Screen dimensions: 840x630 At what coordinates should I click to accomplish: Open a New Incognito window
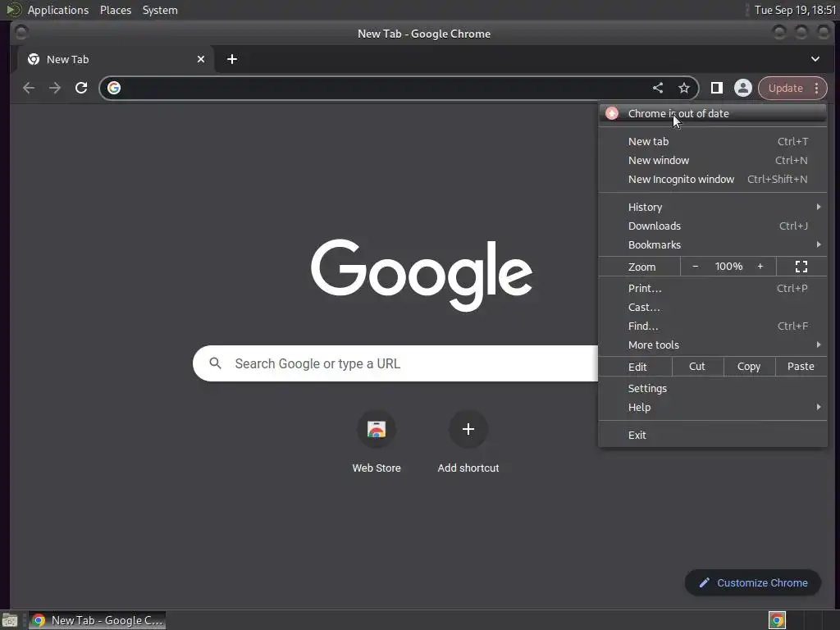pyautogui.click(x=713, y=179)
